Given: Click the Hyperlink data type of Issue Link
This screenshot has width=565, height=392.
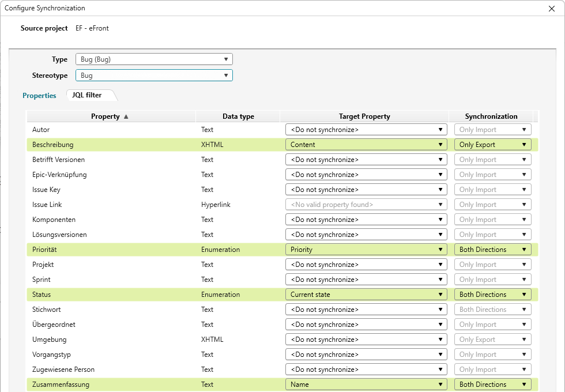Looking at the screenshot, I should coord(216,205).
